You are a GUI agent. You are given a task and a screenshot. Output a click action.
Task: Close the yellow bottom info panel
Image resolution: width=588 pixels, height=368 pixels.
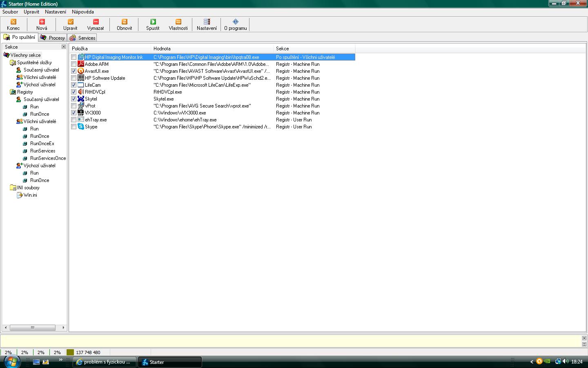(584, 338)
